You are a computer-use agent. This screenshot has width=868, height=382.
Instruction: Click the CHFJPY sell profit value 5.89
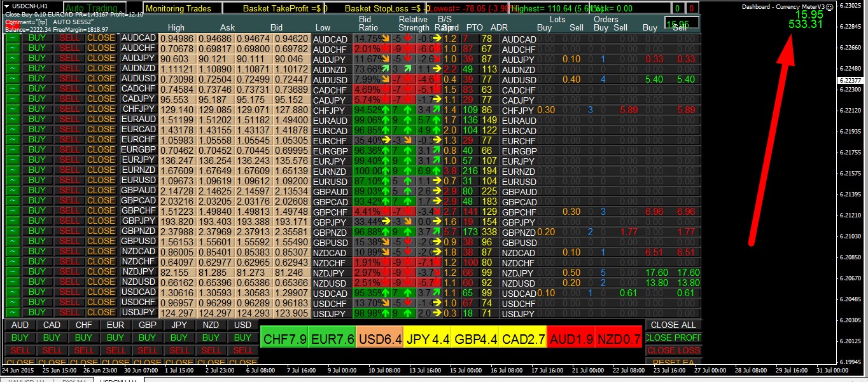[687, 110]
